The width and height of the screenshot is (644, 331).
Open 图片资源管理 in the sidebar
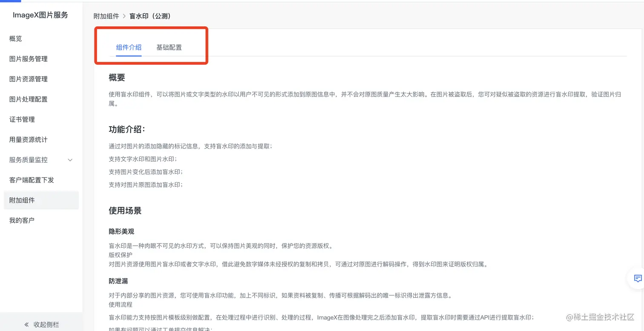[29, 79]
